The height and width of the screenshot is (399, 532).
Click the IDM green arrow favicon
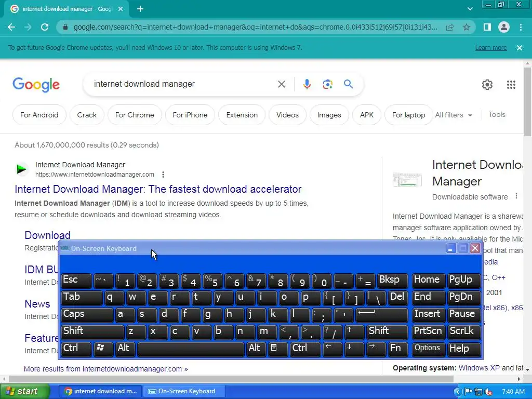(21, 169)
